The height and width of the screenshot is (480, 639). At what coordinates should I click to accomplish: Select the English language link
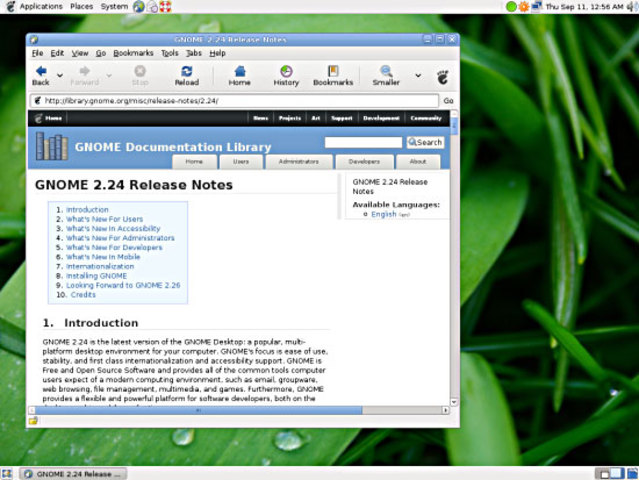383,214
